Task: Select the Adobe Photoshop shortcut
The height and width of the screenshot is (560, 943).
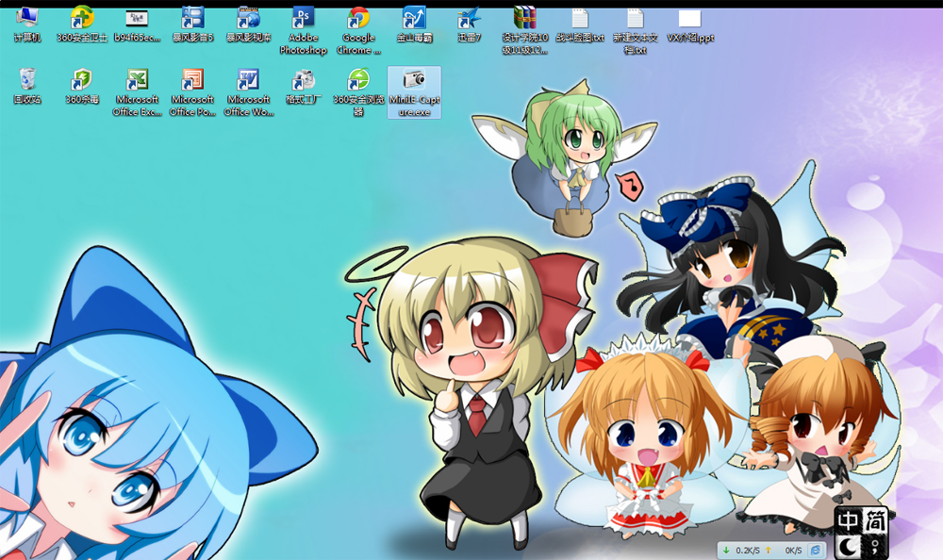Action: [x=303, y=31]
